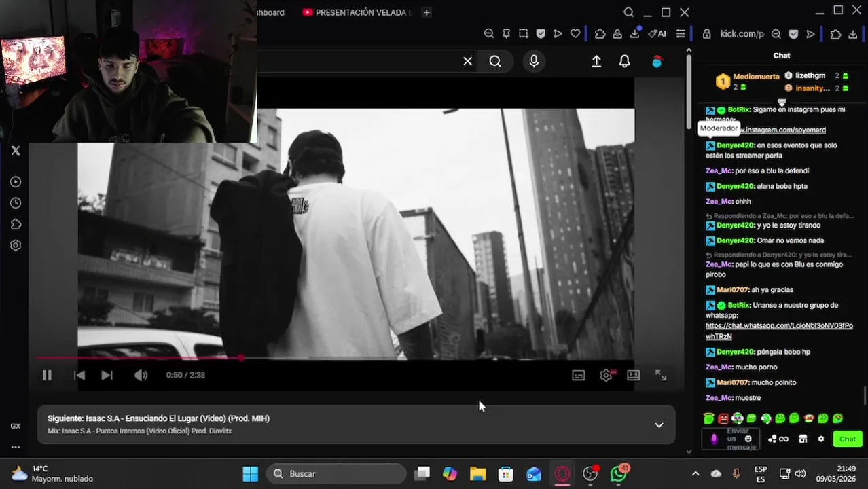Open channel points balance in chat
Screen dimensions: 868x489
coord(778,439)
